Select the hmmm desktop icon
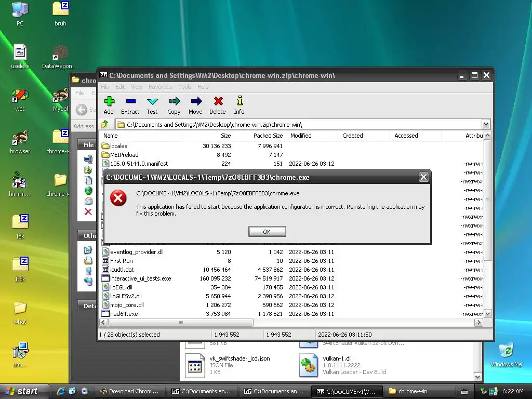 tap(20, 185)
